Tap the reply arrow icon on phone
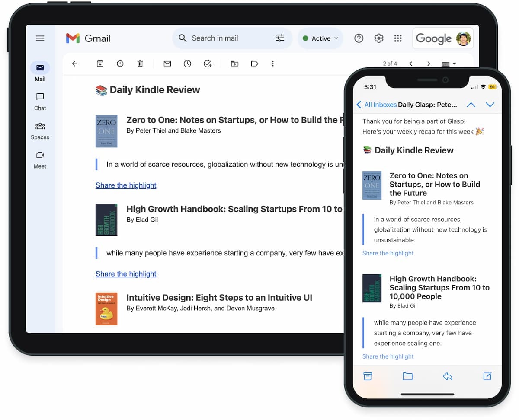Viewport: 519px width, 420px height. [448, 376]
